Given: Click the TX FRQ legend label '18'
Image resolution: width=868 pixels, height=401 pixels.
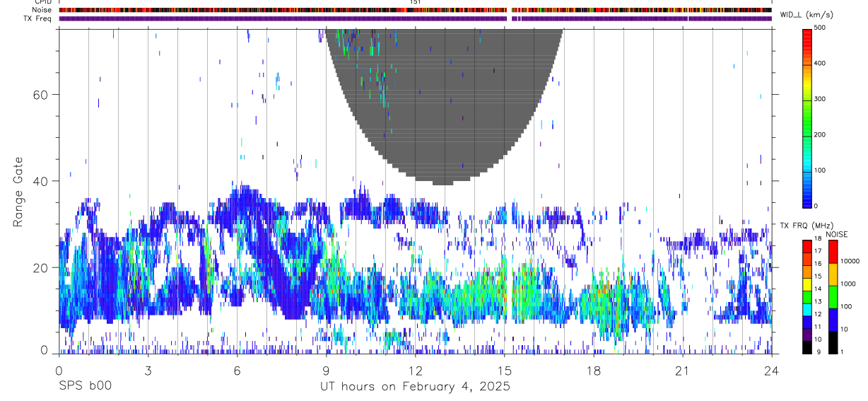Looking at the screenshot, I should point(818,240).
